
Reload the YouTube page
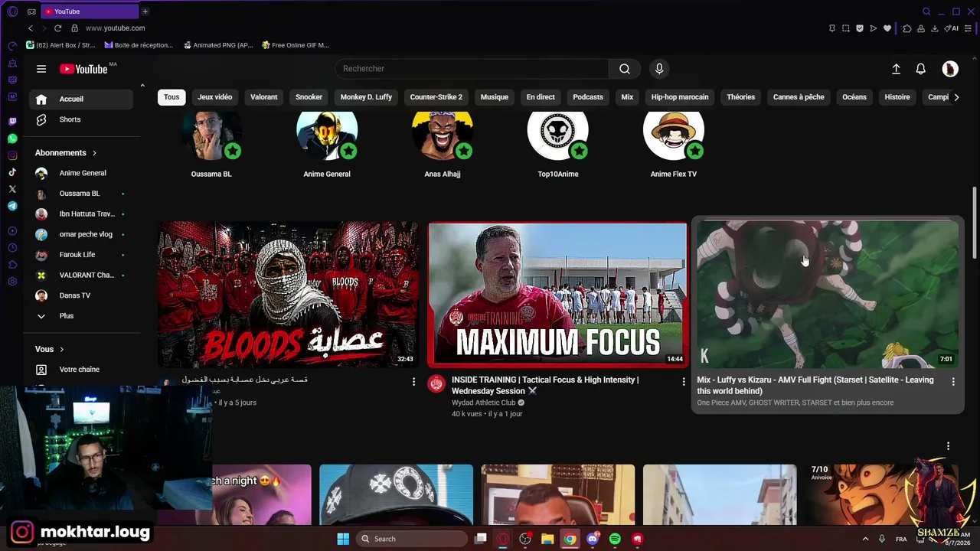[x=57, y=28]
